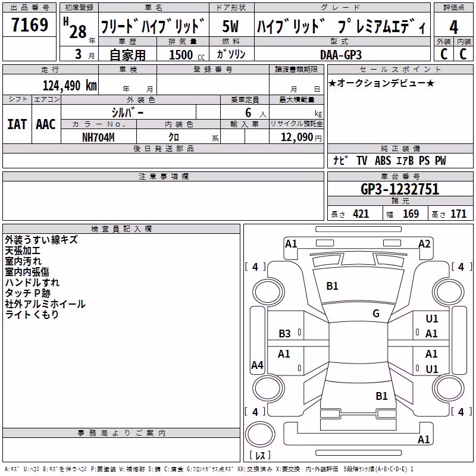Click the note タッチP跡
This screenshot has height=476, width=476.
(x=27, y=293)
